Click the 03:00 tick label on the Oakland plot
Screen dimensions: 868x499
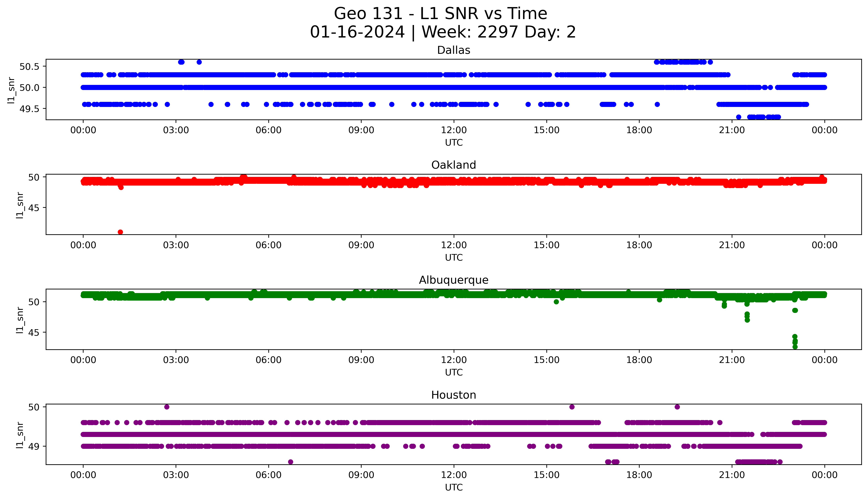pyautogui.click(x=176, y=245)
